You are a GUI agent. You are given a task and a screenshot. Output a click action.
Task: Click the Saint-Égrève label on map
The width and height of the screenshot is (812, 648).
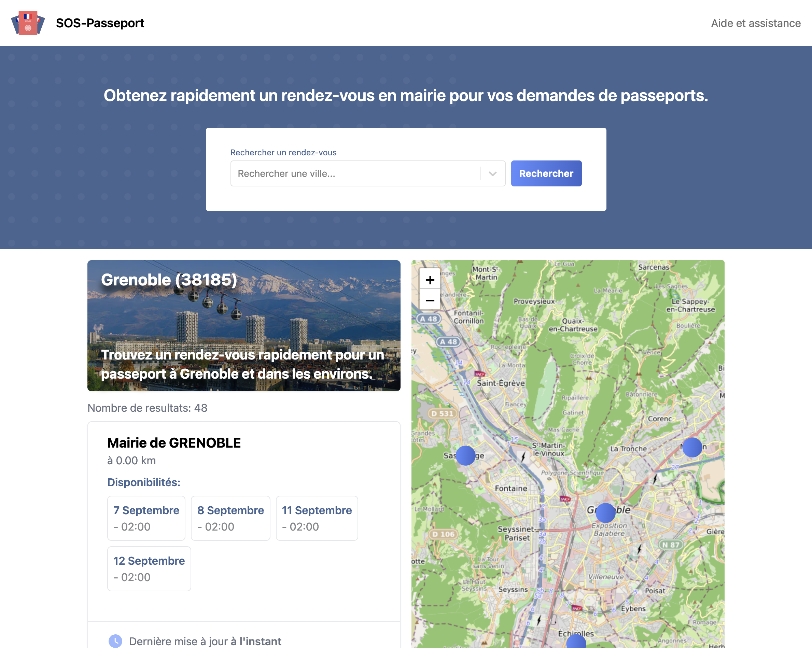501,383
